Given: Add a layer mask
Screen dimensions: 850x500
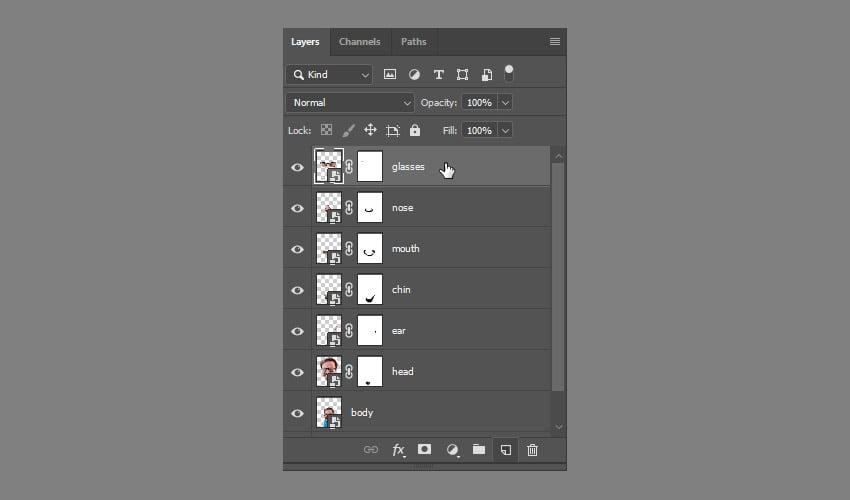Looking at the screenshot, I should click(x=424, y=449).
